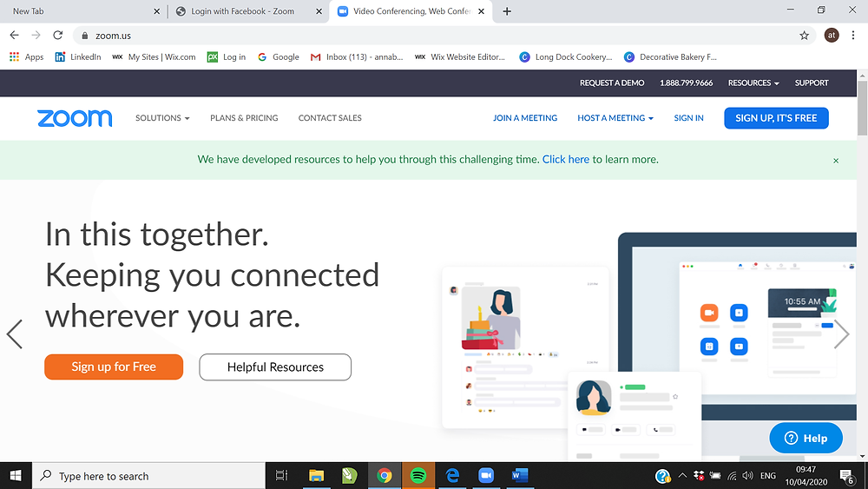Click the ENG language indicator
Screen dimensions: 868x489
coord(768,476)
